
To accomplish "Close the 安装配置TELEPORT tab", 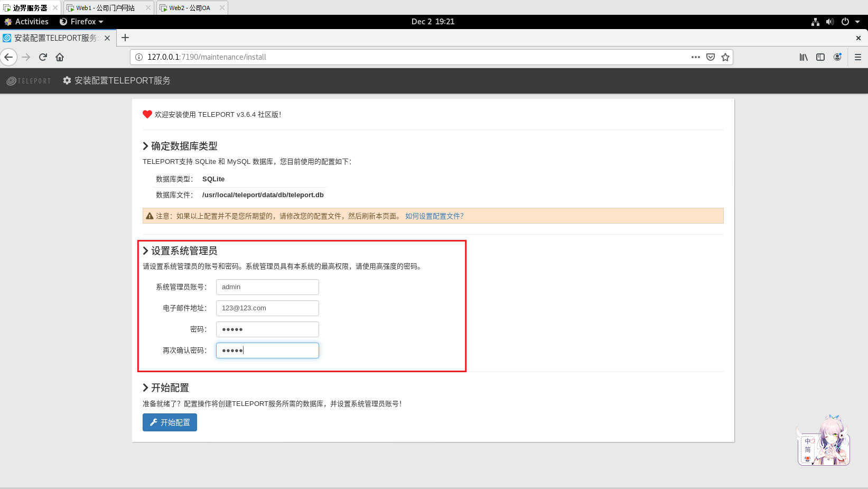I will click(107, 38).
